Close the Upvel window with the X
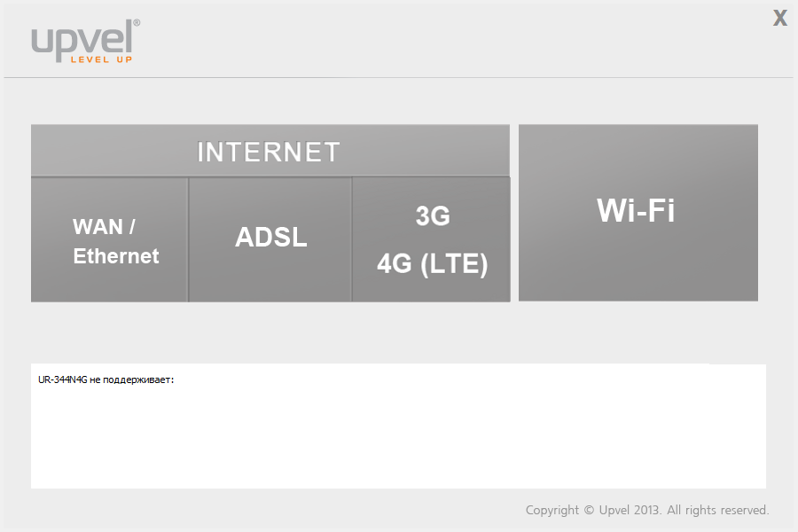Screen dimensions: 798x532 [x=780, y=18]
